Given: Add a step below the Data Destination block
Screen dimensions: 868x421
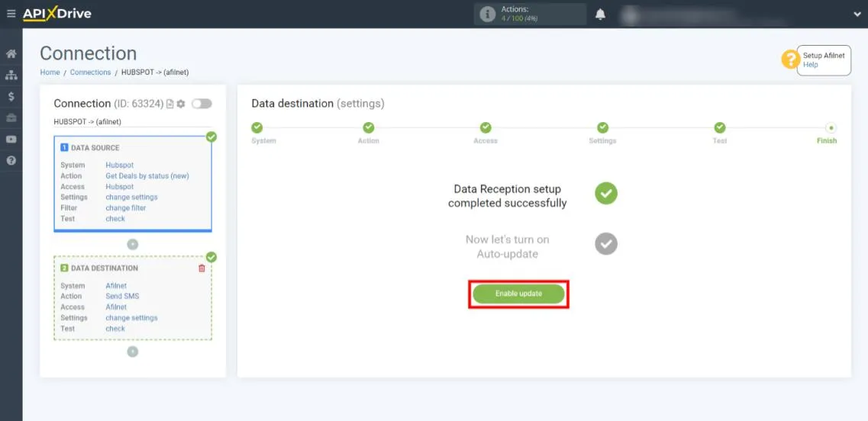Looking at the screenshot, I should pyautogui.click(x=133, y=352).
